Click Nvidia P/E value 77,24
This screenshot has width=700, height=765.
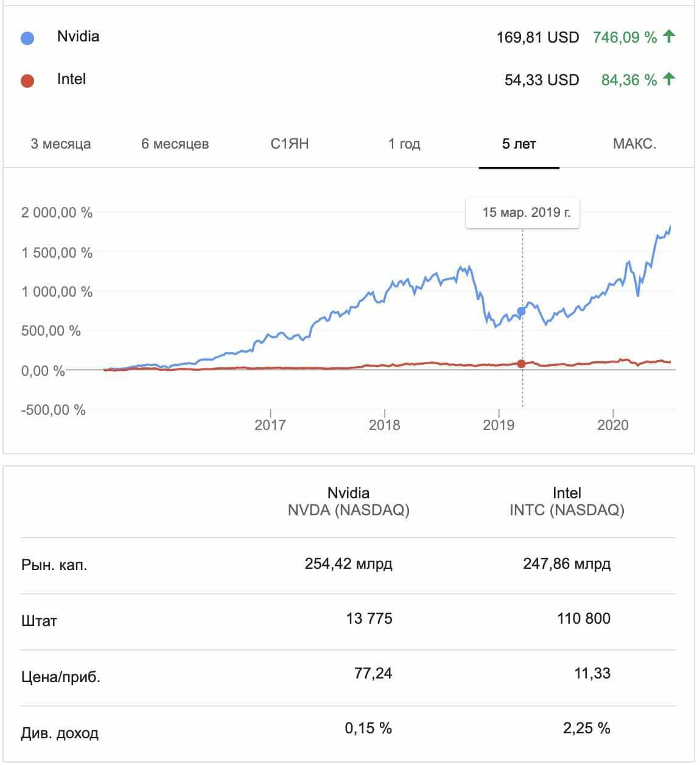[373, 673]
